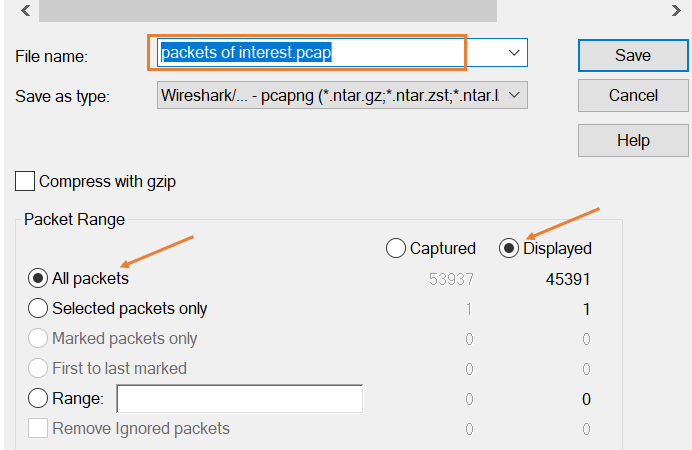Viewport: 692px width, 450px height.
Task: Click the horizontal scrollbar thumb
Action: pyautogui.click(x=268, y=10)
